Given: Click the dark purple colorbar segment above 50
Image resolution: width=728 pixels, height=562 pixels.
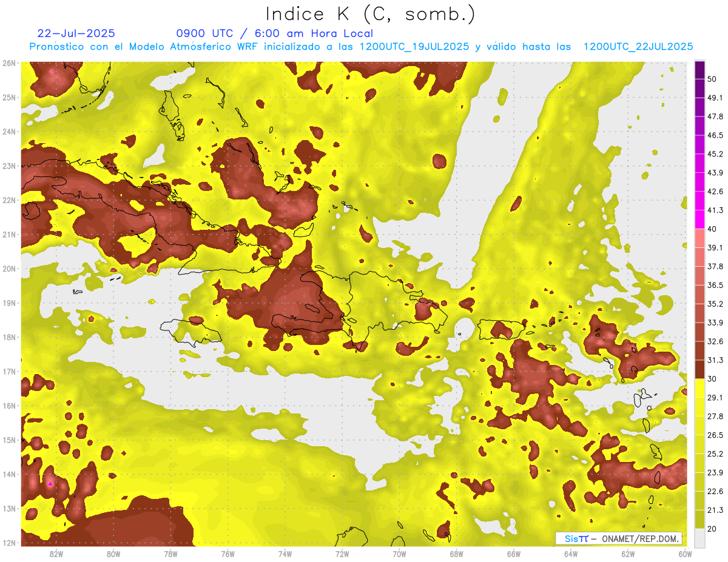Looking at the screenshot, I should 699,70.
